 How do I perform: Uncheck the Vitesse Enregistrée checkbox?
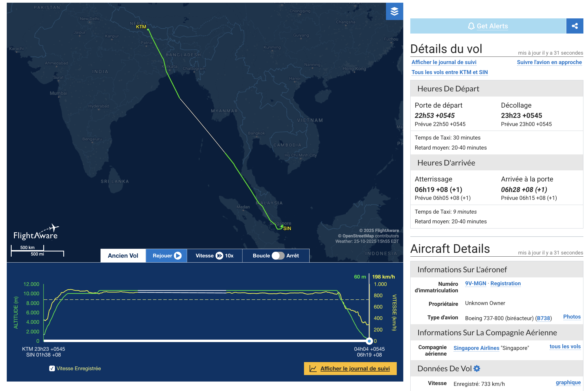[52, 368]
